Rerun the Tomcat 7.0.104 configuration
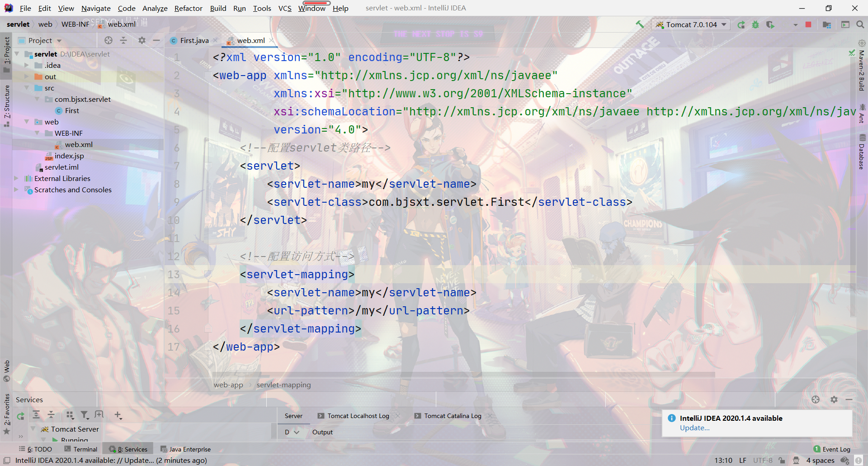This screenshot has height=466, width=868. tap(741, 24)
